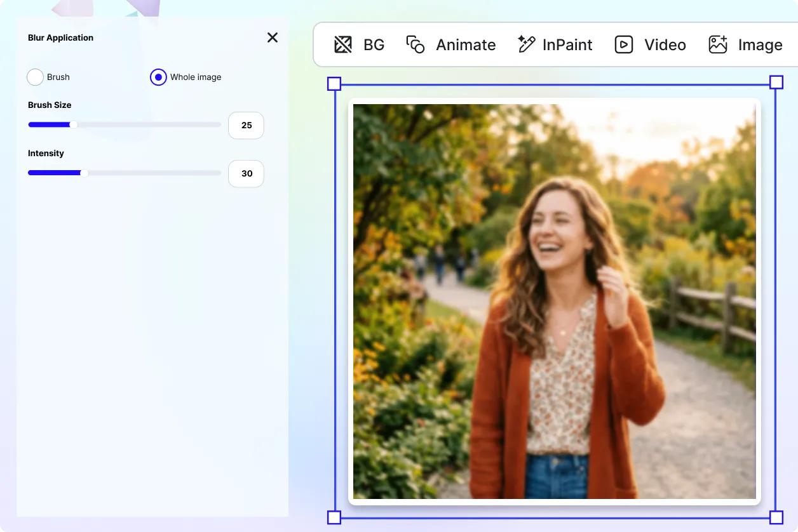Click the Brush Size label
Viewport: 798px width, 532px height.
pos(50,105)
